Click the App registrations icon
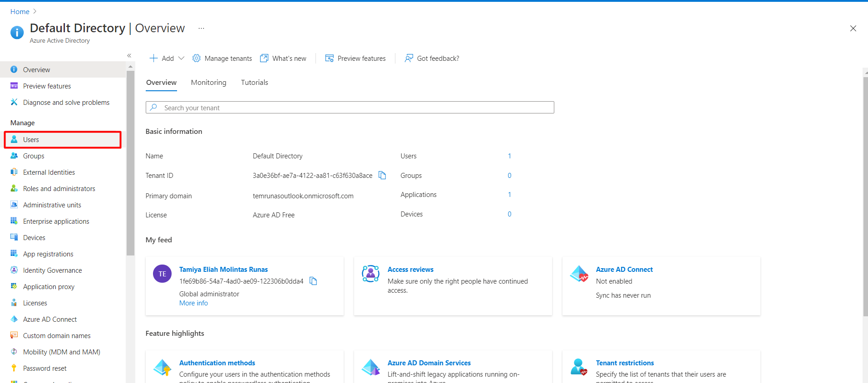 click(14, 254)
